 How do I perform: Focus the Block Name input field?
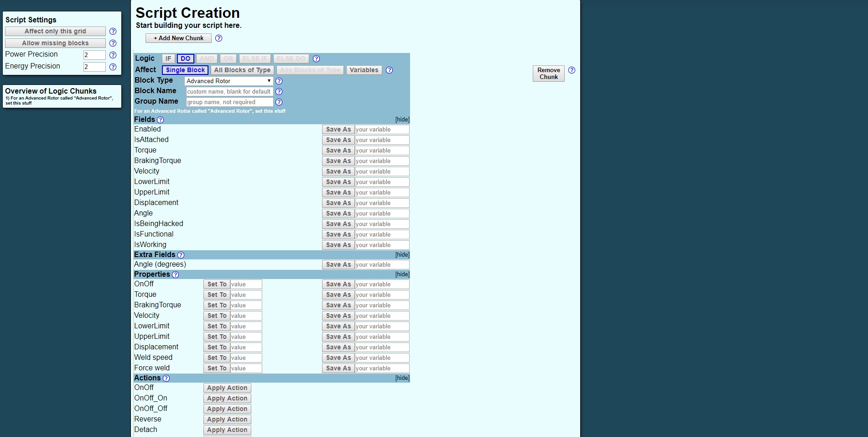(x=229, y=92)
